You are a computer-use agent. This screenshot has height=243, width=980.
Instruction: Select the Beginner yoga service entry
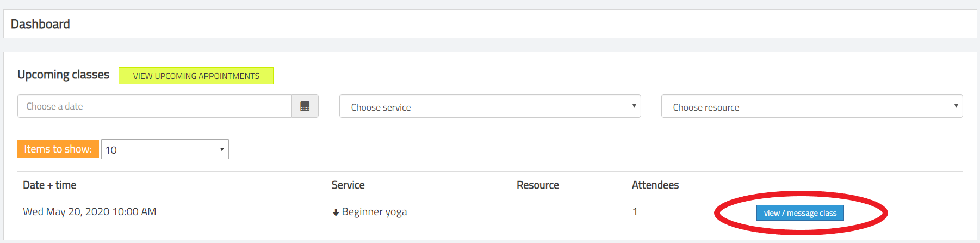click(x=374, y=212)
